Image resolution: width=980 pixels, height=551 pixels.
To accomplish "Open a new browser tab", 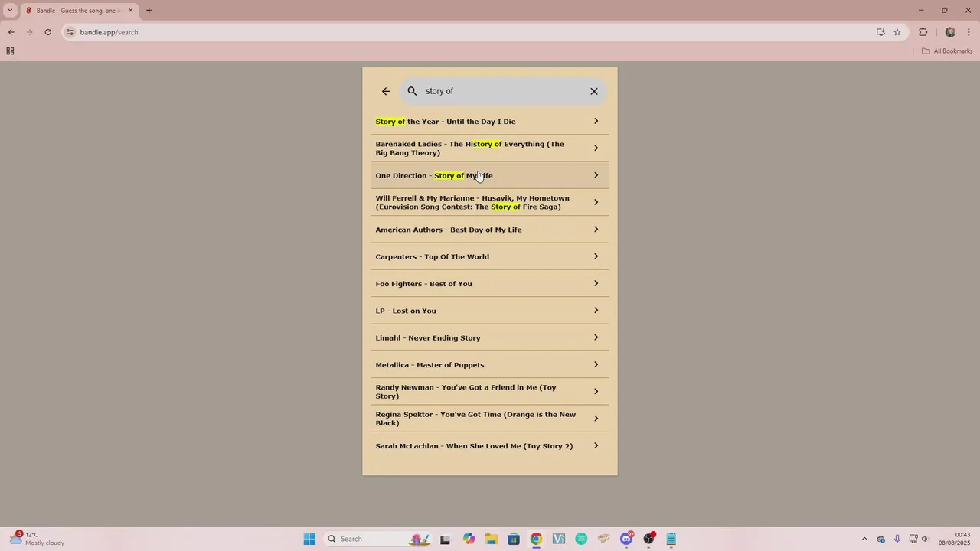I will click(149, 11).
